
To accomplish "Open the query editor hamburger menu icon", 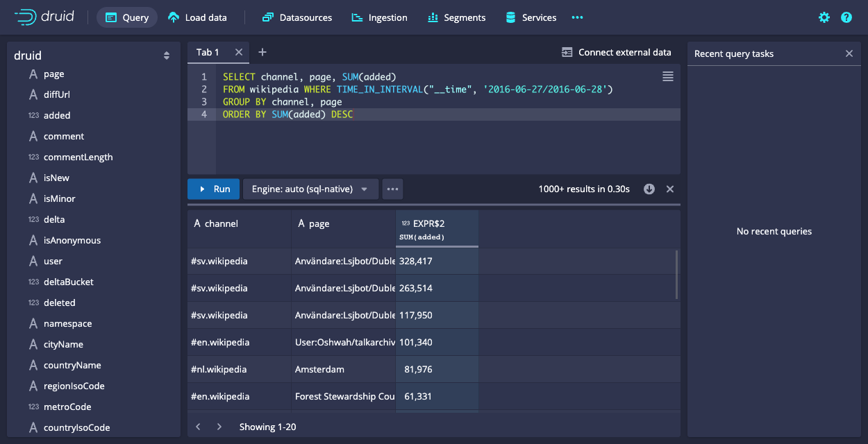I will coord(667,76).
